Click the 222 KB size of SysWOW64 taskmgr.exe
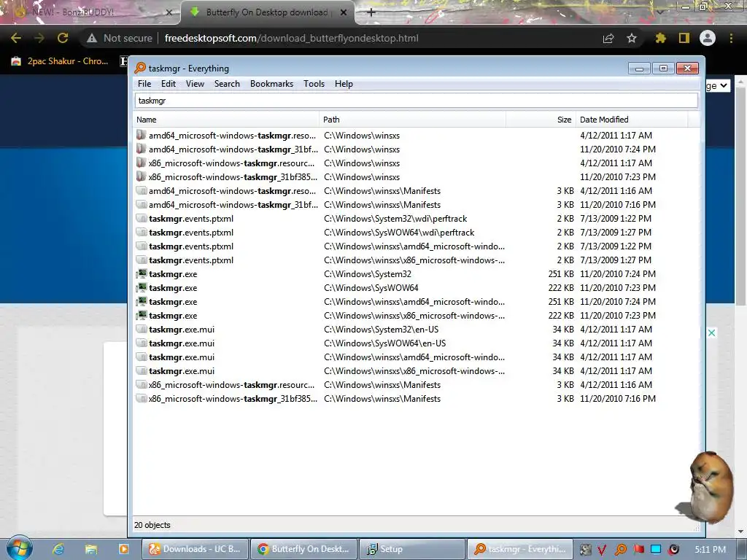The width and height of the screenshot is (747, 560). pyautogui.click(x=561, y=287)
